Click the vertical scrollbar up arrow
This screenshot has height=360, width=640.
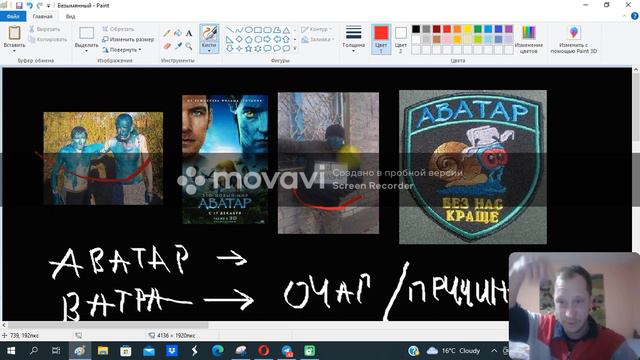(636, 70)
